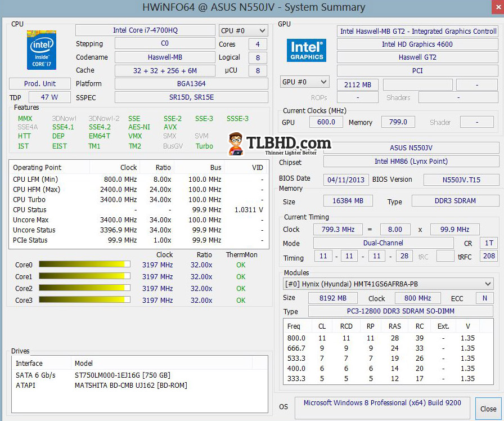Click the 533.3 frequency row in module timings

[x=388, y=358]
